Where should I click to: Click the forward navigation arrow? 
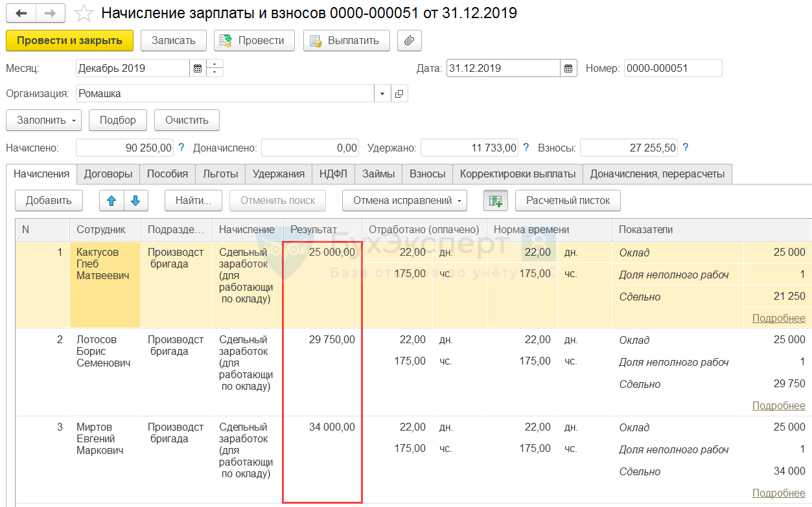point(50,13)
